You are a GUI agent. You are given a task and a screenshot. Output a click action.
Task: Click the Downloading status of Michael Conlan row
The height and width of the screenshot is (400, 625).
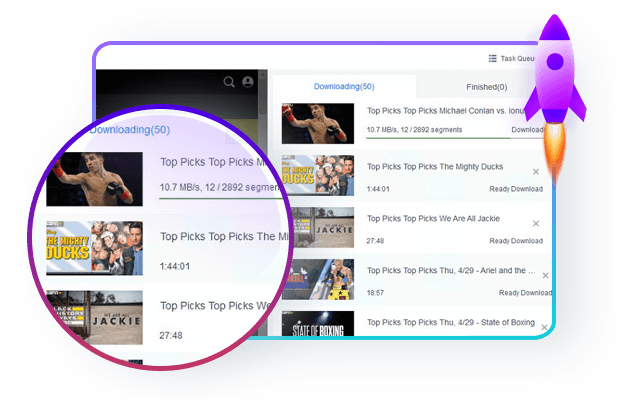[527, 129]
